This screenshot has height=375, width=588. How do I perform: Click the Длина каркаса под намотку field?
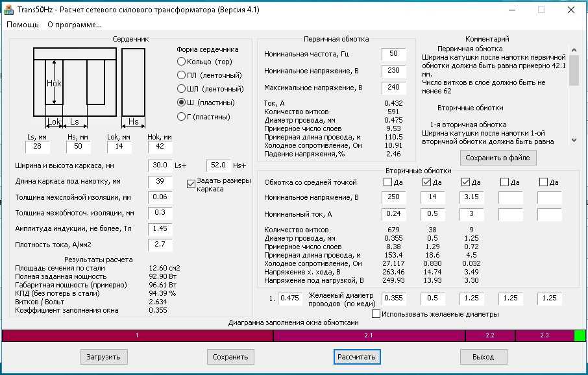point(160,182)
